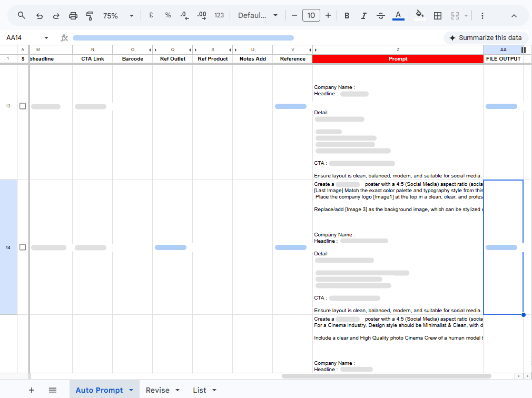Viewport: 532px width, 398px height.
Task: Undo the last action
Action: click(40, 16)
